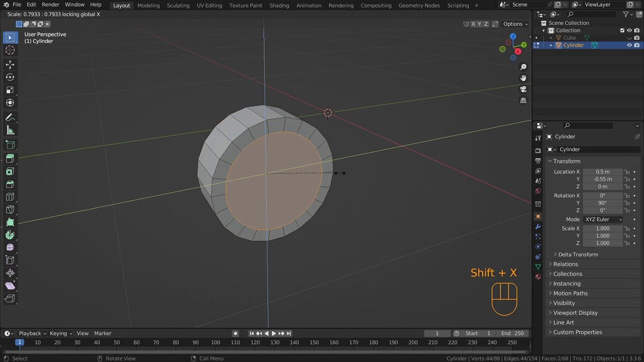Toggle auto keying record button
This screenshot has height=362, width=644.
235,334
